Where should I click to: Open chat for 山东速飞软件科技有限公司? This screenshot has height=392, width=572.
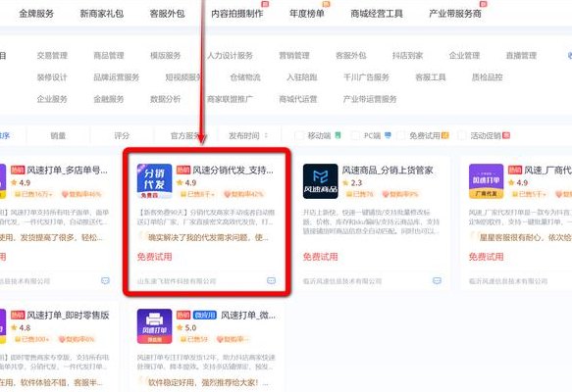click(271, 280)
